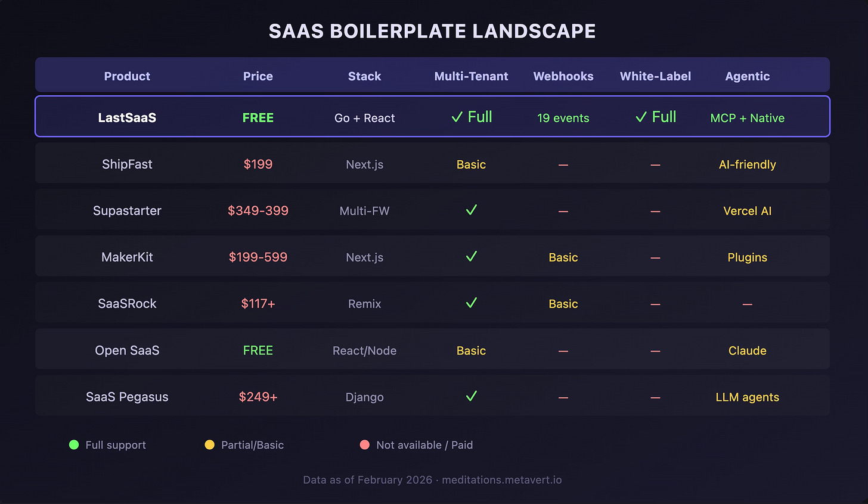Click the MakerKit Multi-Tenant checkmark
The image size is (868, 504).
coord(471,256)
